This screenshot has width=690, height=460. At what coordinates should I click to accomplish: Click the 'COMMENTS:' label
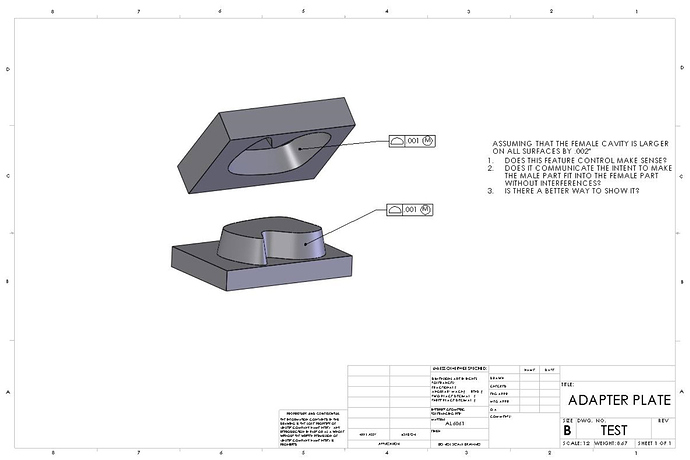coord(501,416)
